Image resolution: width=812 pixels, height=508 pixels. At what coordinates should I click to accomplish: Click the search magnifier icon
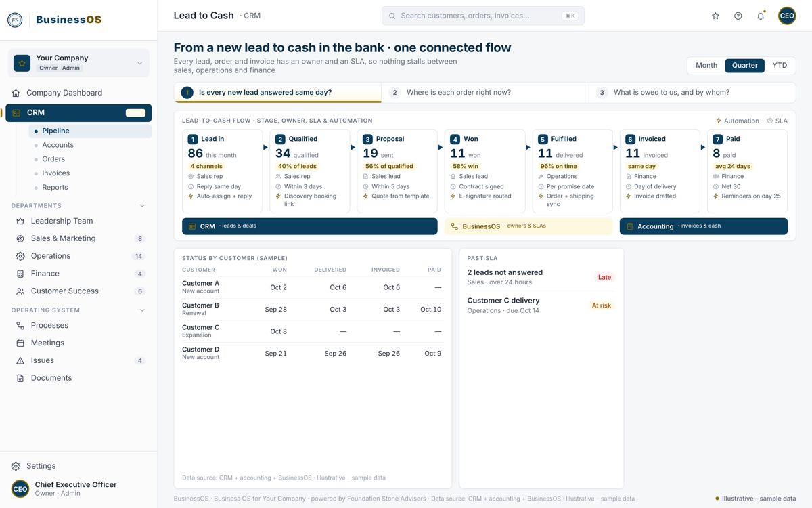(392, 16)
